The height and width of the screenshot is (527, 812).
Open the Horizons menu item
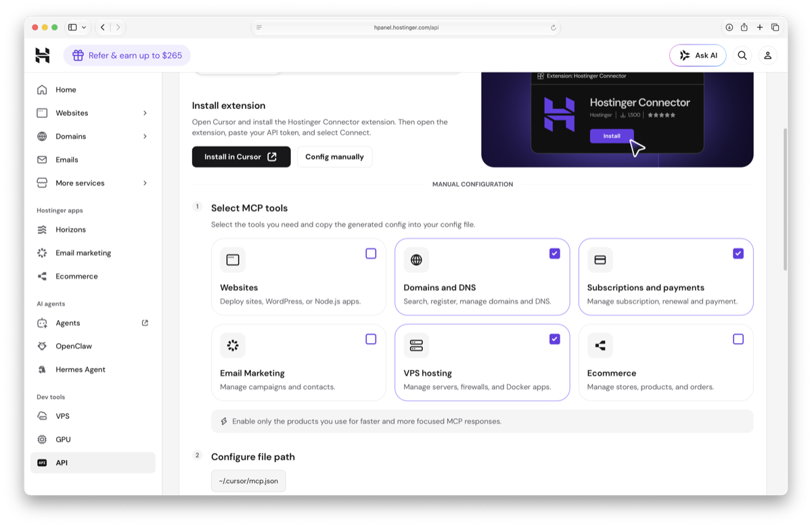tap(93, 229)
